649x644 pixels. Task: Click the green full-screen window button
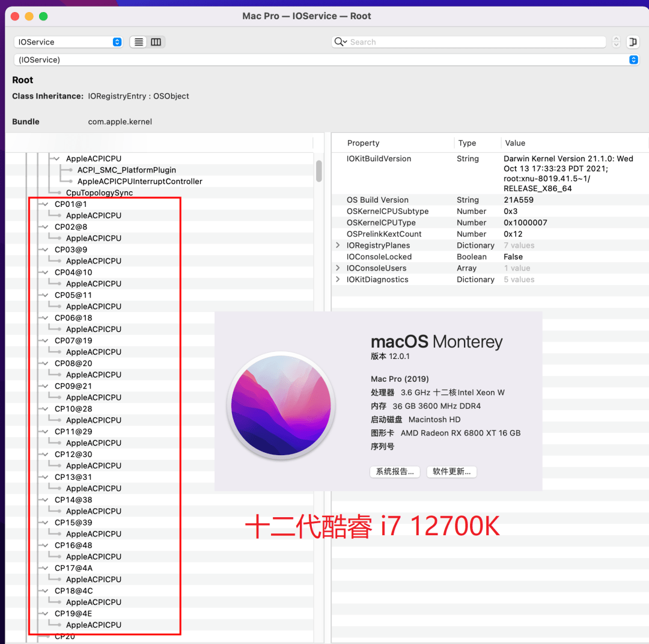pyautogui.click(x=43, y=16)
